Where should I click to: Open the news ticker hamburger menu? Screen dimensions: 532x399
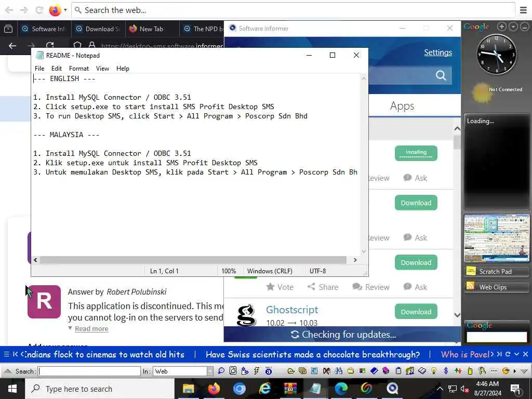[6, 354]
